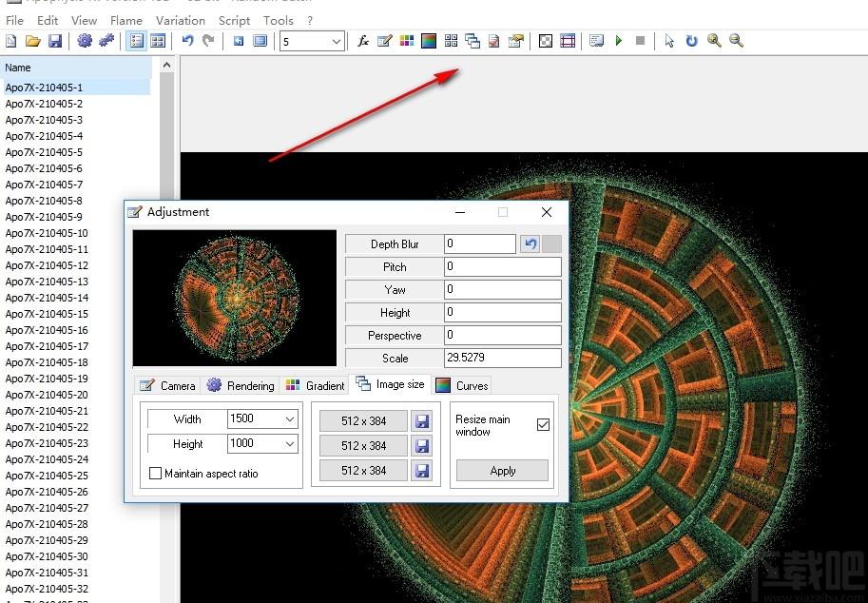Screen dimensions: 868x603
Task: Open the script editor icon
Action: pos(597,41)
